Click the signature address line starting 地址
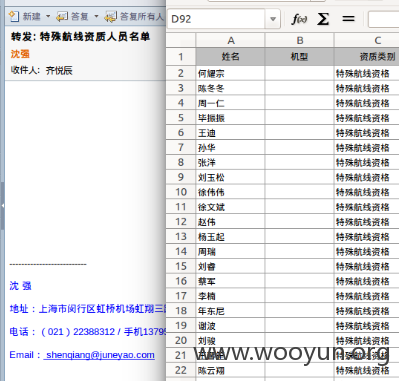 pyautogui.click(x=87, y=309)
